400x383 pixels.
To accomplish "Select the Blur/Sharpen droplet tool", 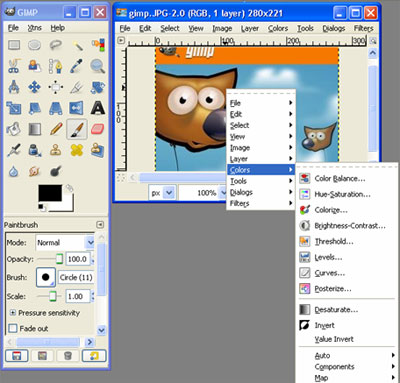I will pyautogui.click(x=14, y=172).
